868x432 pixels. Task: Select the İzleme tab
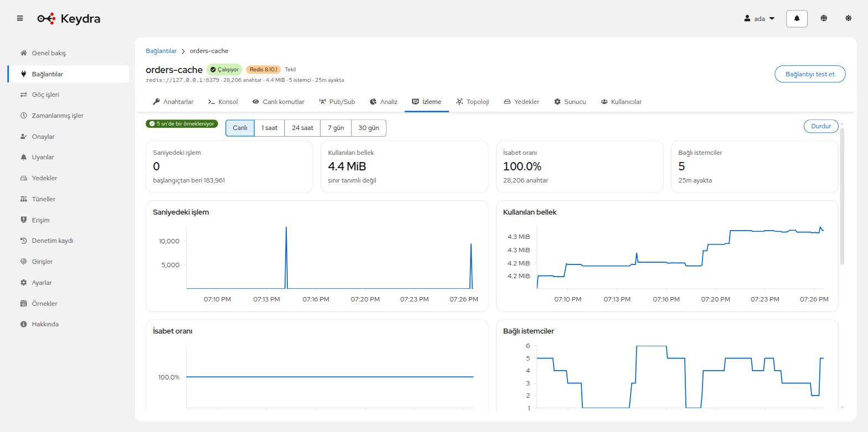[427, 102]
